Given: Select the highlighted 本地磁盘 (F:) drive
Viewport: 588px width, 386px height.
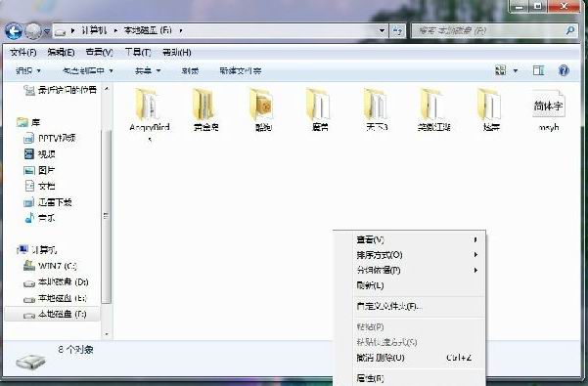Looking at the screenshot, I should [53, 315].
